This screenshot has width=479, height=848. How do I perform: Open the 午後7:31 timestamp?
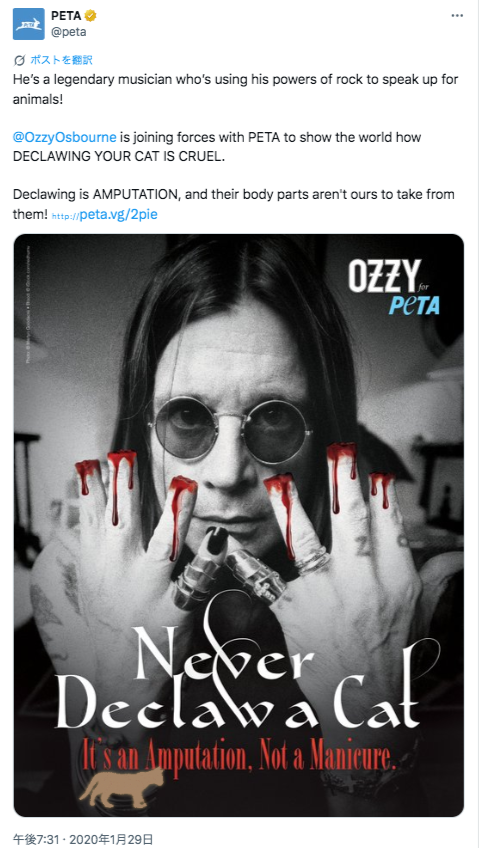34,839
